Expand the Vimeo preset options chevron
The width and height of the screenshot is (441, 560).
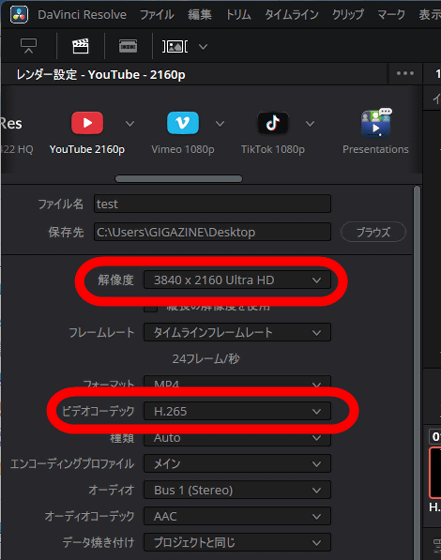(x=220, y=124)
